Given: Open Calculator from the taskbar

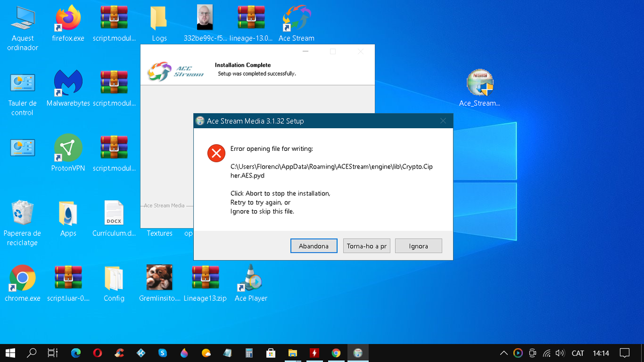Looking at the screenshot, I should coord(249,353).
